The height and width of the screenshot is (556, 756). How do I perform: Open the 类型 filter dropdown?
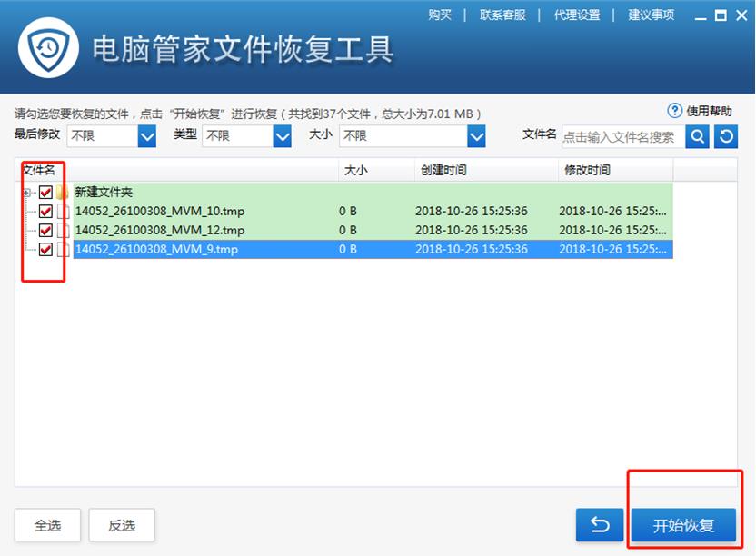click(x=280, y=136)
